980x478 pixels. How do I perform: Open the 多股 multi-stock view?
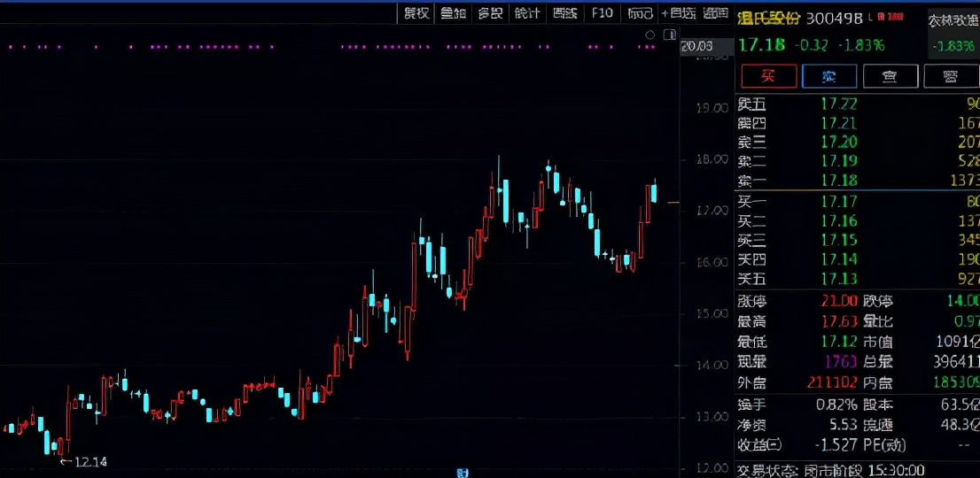coord(491,13)
